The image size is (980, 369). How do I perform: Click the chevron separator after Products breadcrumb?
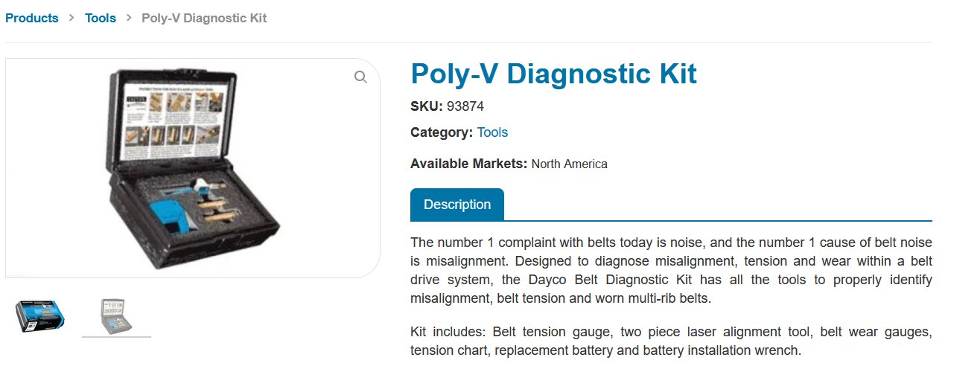coord(71,18)
